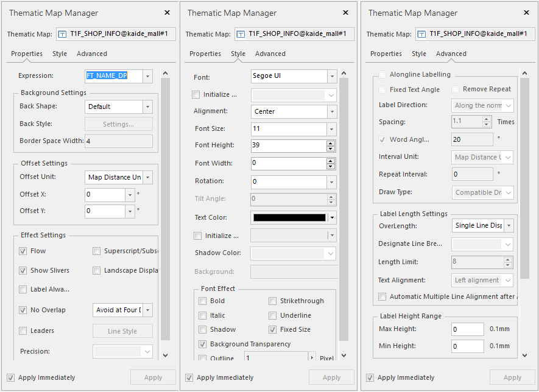Decrease Font Width with the down arrow

pyautogui.click(x=331, y=166)
